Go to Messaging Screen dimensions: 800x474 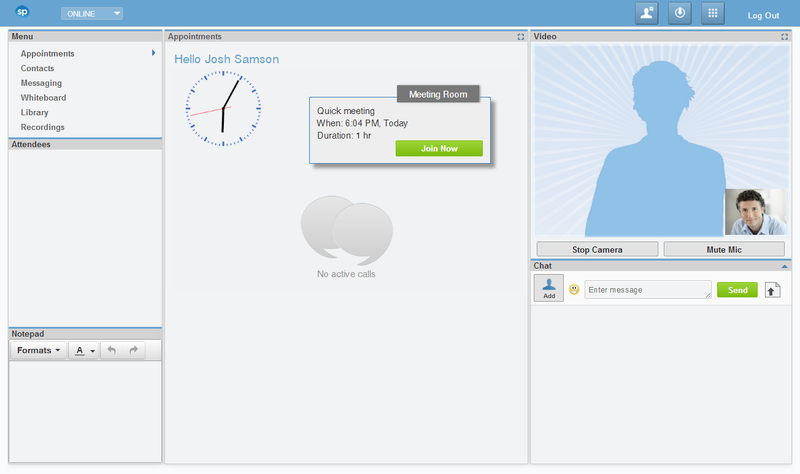tap(41, 83)
